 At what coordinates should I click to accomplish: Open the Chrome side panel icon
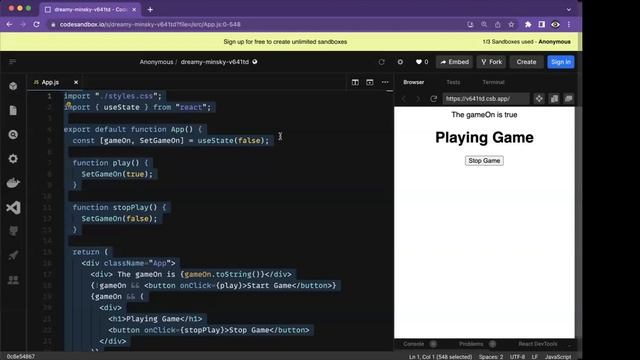coord(542,24)
